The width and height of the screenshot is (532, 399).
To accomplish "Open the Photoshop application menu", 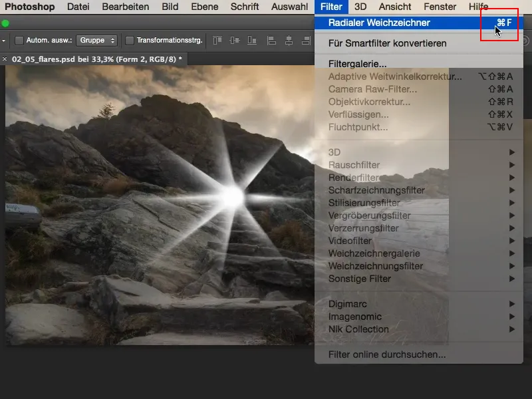I will pos(29,7).
